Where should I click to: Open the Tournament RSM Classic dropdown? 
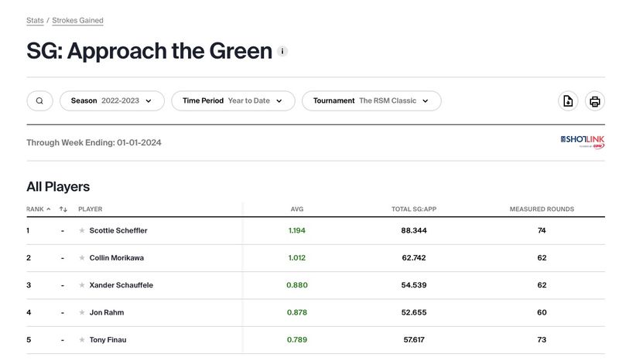click(371, 100)
